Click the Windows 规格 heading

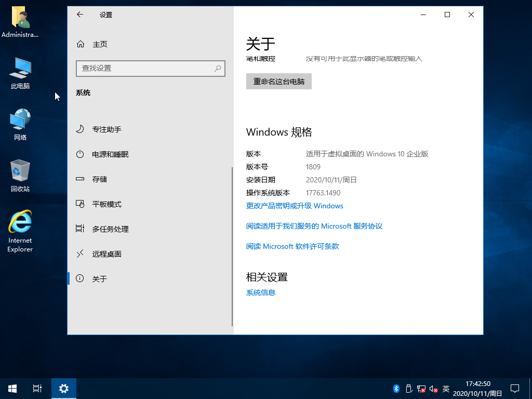[279, 132]
